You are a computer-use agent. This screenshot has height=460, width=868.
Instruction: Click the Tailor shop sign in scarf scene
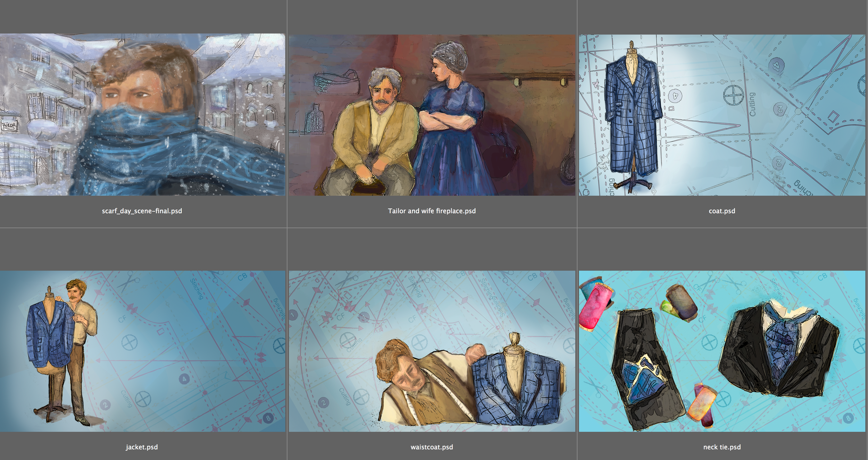(9, 126)
